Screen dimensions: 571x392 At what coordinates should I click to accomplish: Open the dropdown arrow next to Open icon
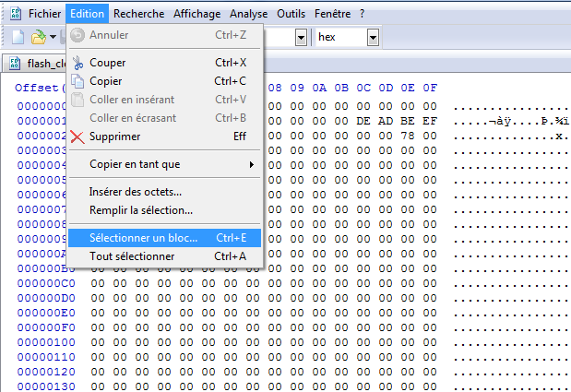[x=54, y=38]
